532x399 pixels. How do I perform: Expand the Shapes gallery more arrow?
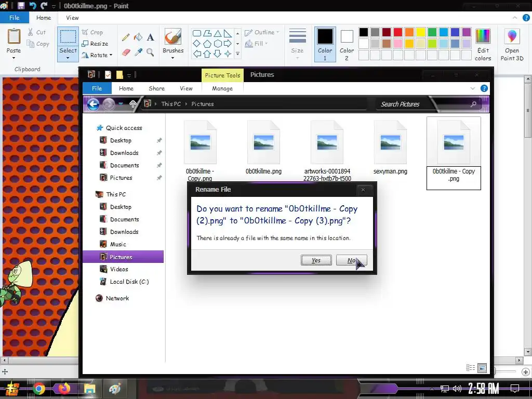click(237, 54)
